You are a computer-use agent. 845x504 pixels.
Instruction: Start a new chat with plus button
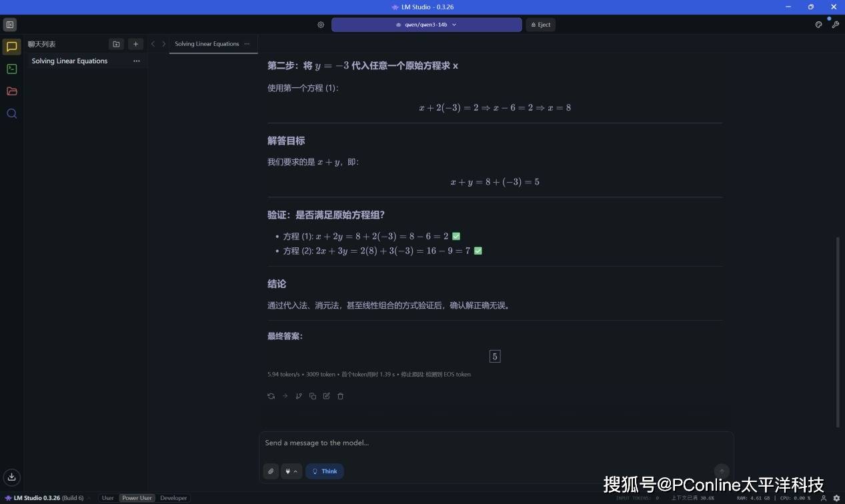click(135, 44)
